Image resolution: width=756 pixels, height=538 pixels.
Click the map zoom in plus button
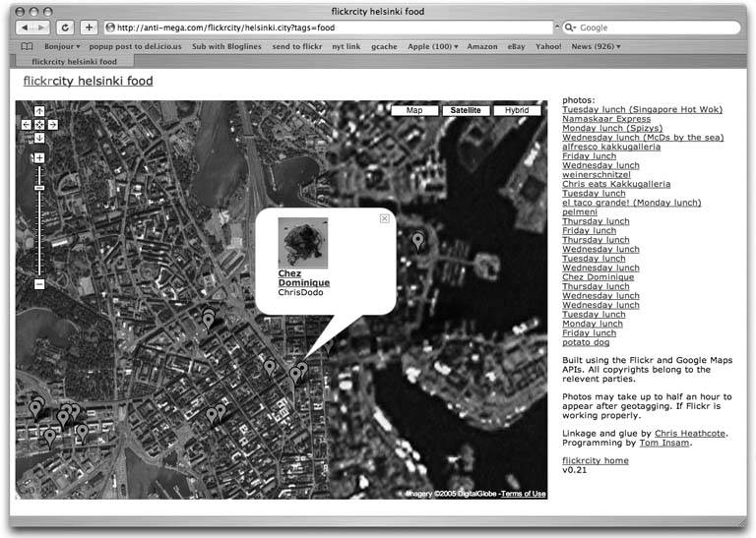tap(39, 155)
